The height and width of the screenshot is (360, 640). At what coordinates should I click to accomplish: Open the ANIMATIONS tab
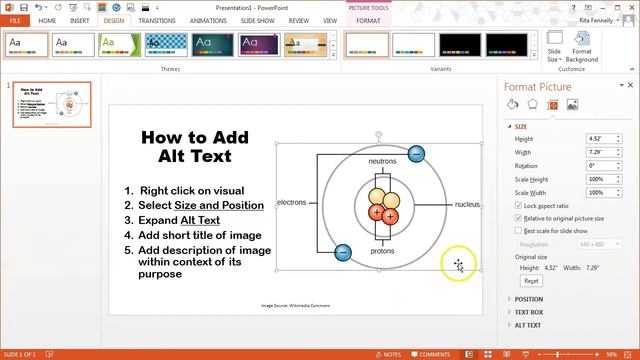point(208,21)
